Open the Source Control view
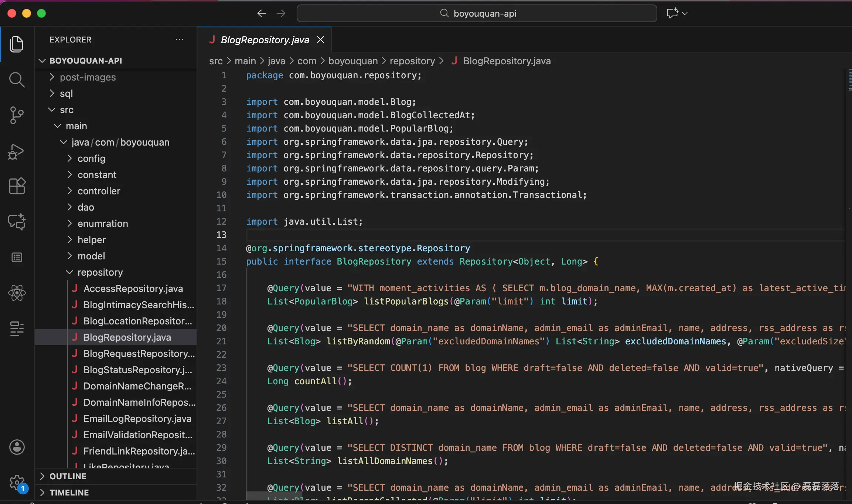The image size is (852, 504). 17,115
